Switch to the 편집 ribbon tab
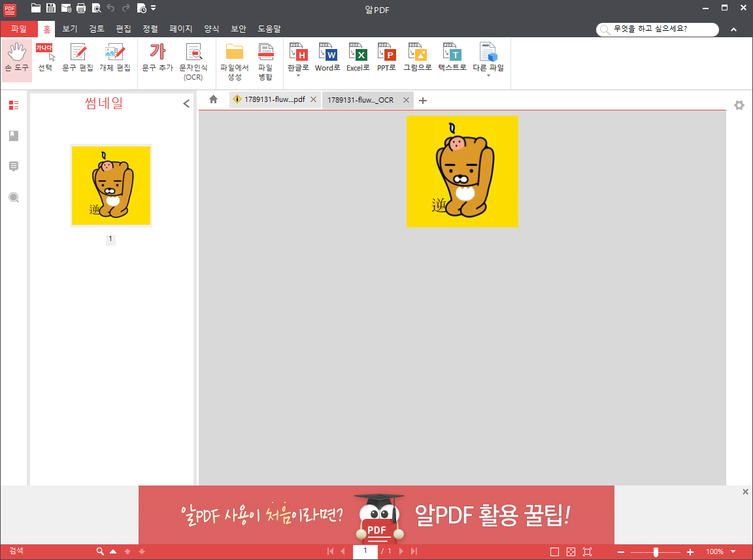Image resolution: width=753 pixels, height=560 pixels. click(x=124, y=29)
